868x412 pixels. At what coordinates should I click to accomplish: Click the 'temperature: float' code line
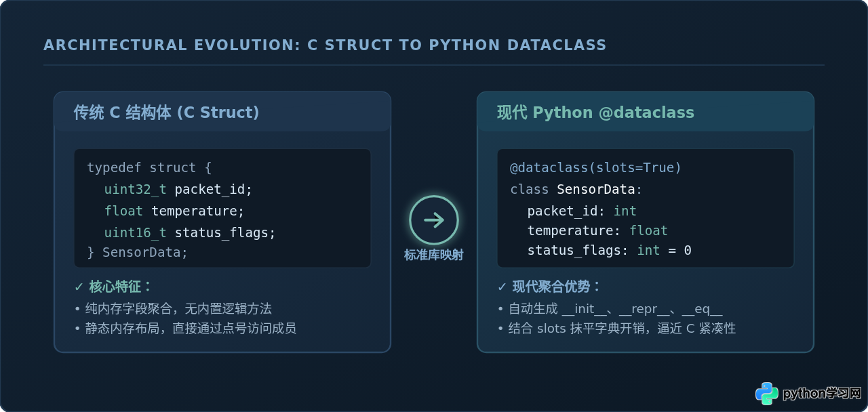pos(597,230)
